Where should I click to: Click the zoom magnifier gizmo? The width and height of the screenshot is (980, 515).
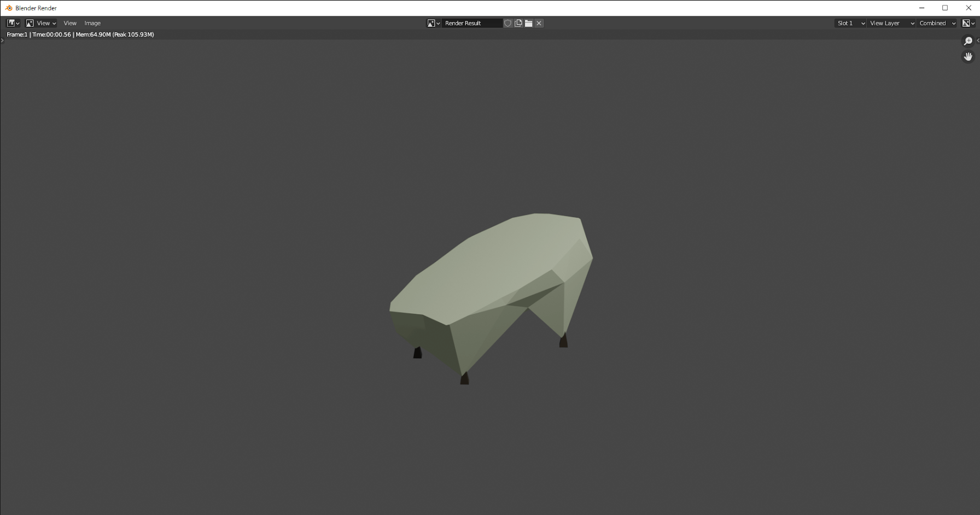point(968,41)
